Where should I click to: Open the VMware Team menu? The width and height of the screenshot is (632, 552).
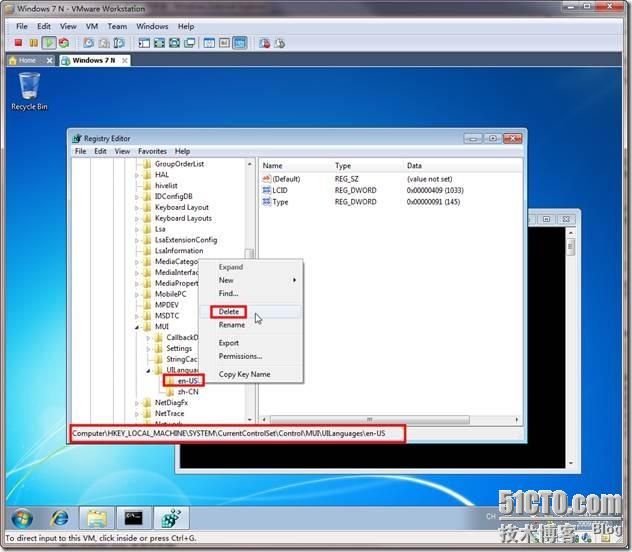[x=117, y=27]
